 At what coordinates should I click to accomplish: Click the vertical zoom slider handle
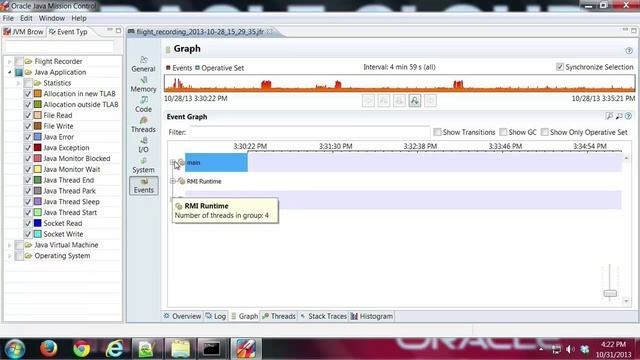(x=610, y=293)
